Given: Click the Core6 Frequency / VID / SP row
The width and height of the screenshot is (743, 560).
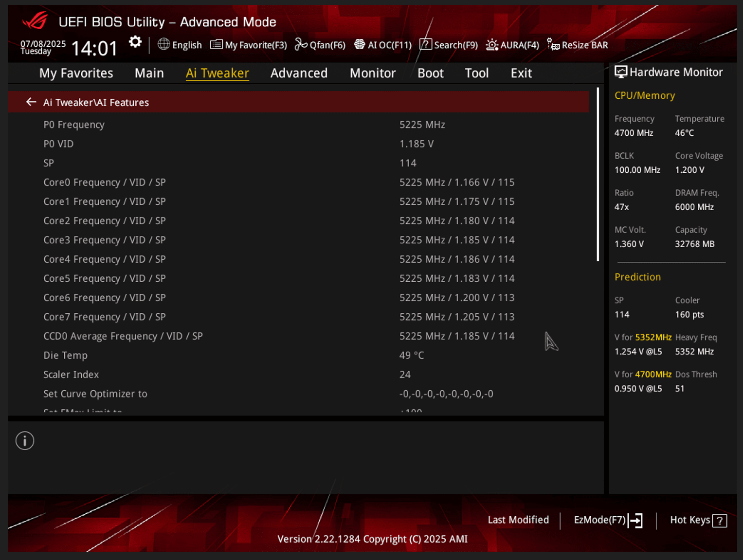Looking at the screenshot, I should 298,297.
